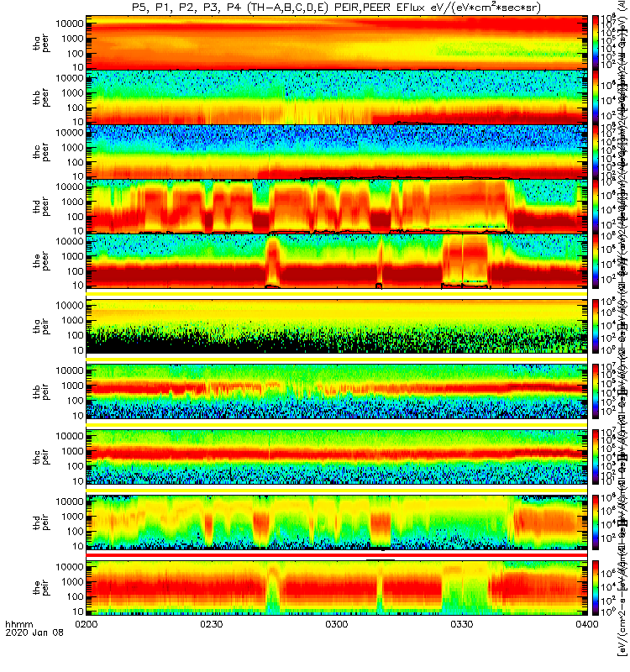
Task: Click the 2020 Jan 08 date label
Action: pyautogui.click(x=34, y=633)
